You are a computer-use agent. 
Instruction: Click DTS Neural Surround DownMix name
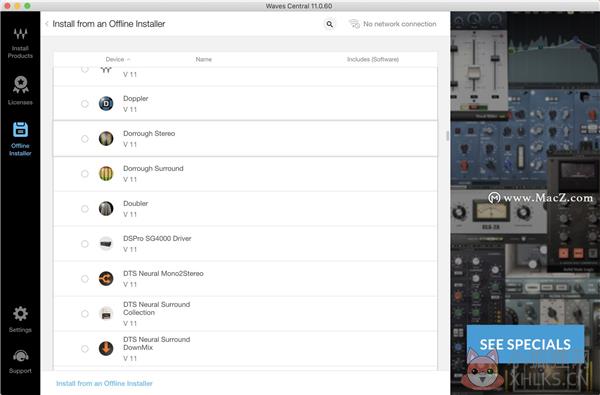(157, 343)
